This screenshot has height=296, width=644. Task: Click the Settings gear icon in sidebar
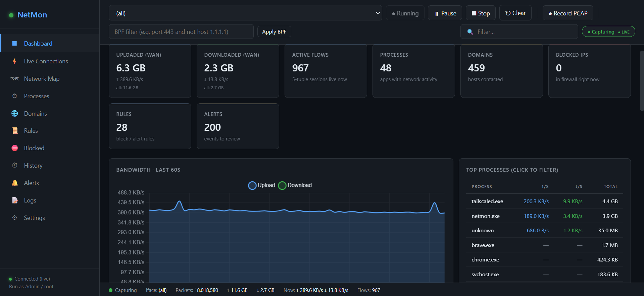14,218
